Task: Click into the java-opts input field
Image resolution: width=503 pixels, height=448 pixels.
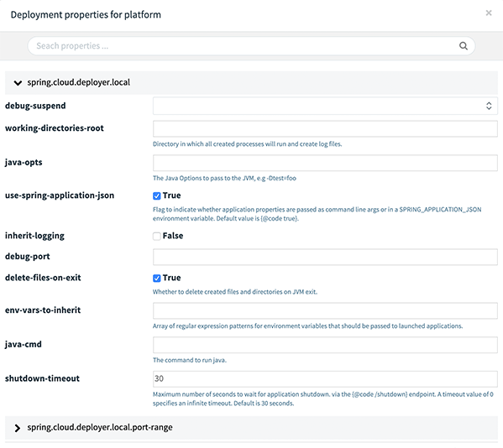Action: 325,163
